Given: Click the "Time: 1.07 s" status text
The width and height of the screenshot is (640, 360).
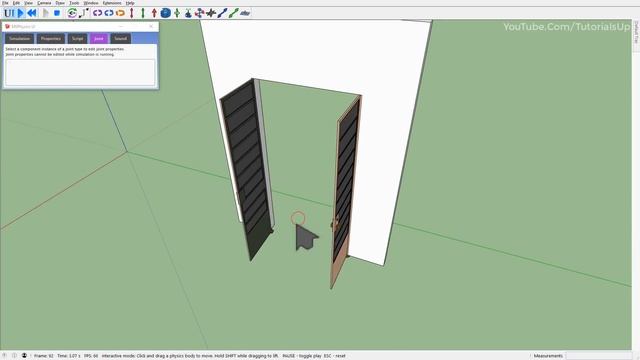Looking at the screenshot, I should point(69,356).
